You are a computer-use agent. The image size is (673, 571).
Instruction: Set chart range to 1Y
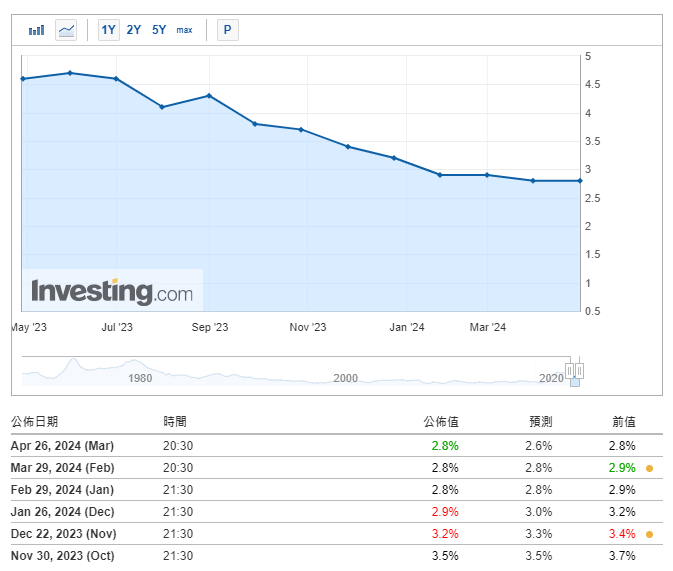click(108, 30)
